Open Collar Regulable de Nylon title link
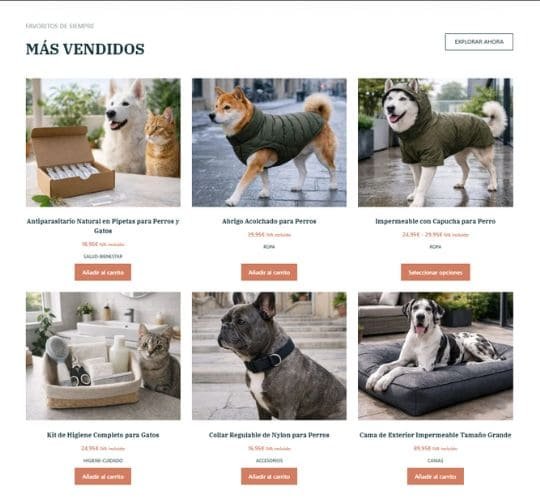Screen dimensions: 540x503 point(269,435)
